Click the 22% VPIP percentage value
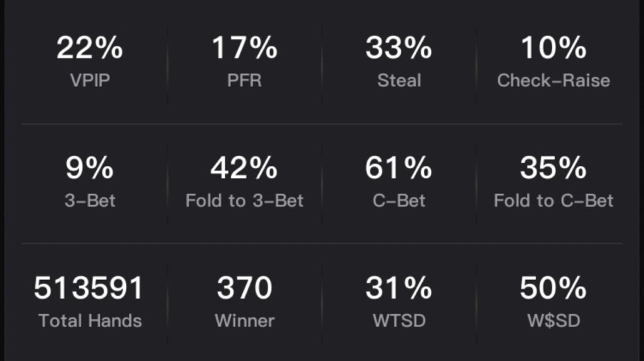This screenshot has width=644, height=361. (x=90, y=48)
